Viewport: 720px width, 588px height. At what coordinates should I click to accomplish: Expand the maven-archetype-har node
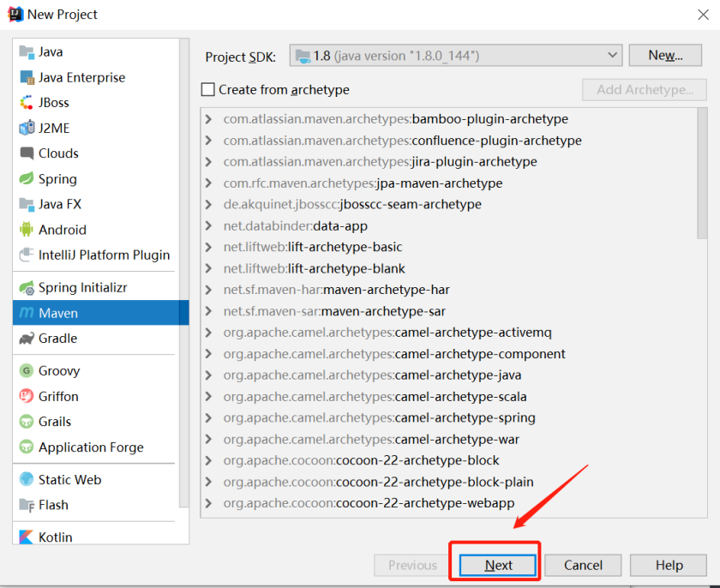click(x=208, y=290)
